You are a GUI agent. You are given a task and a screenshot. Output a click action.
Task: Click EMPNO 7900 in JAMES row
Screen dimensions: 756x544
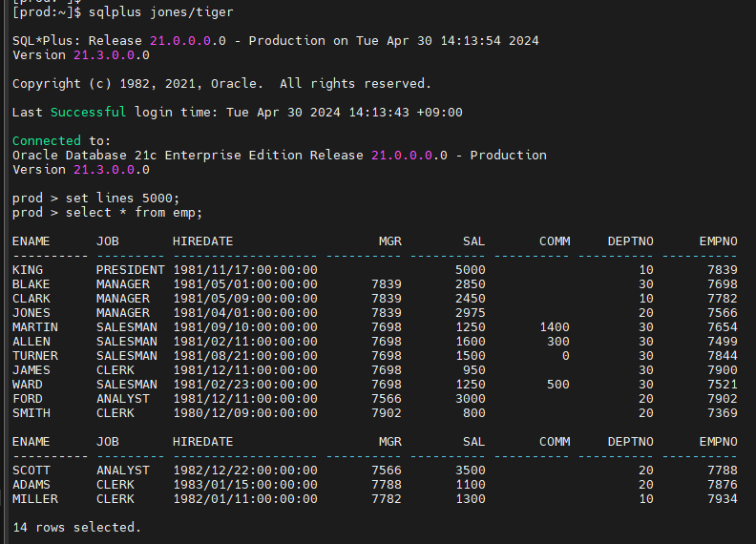click(723, 370)
